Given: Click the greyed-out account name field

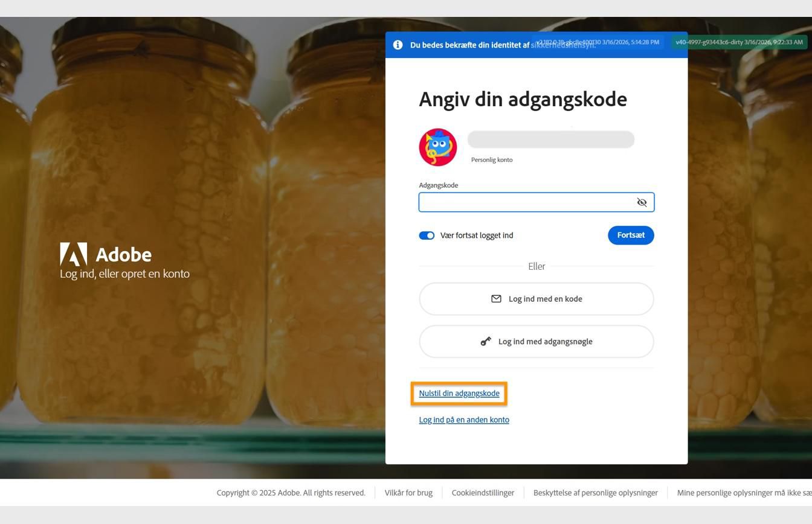Looking at the screenshot, I should (550, 139).
